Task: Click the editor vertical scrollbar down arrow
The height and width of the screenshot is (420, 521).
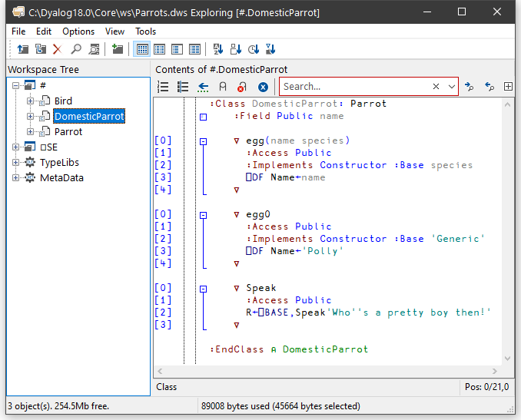Action: tap(508, 359)
